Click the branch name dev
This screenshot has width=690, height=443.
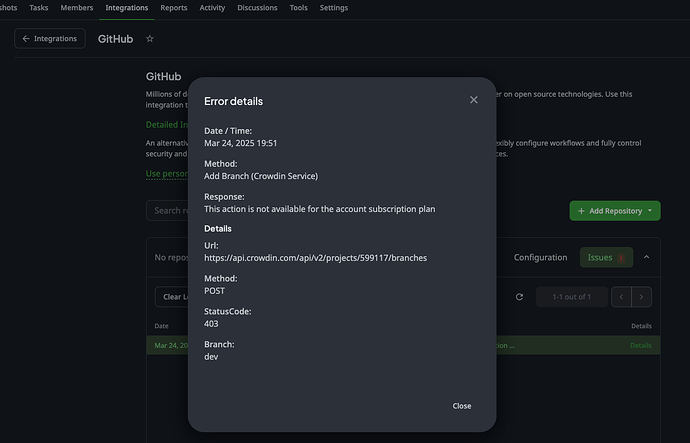[211, 357]
